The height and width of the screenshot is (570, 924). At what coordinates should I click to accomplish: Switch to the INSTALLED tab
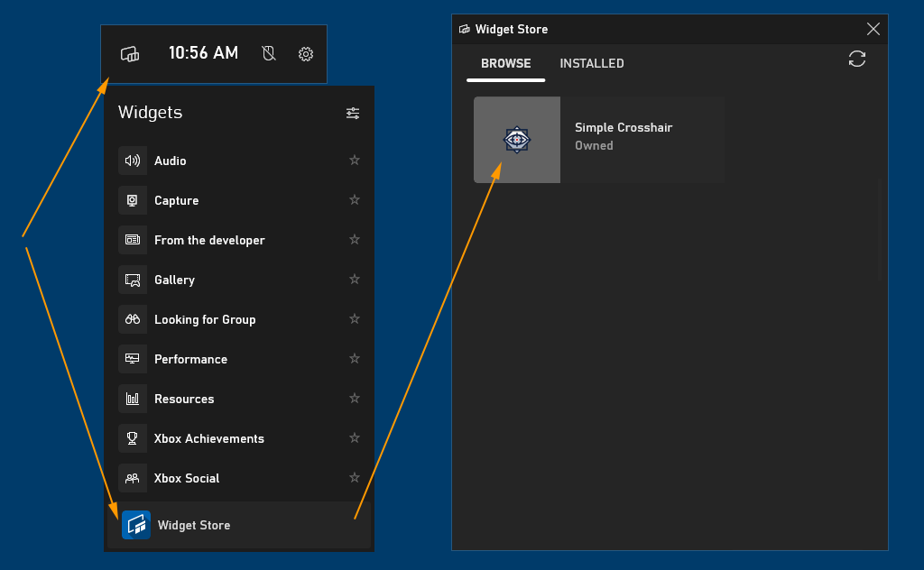pyautogui.click(x=592, y=64)
